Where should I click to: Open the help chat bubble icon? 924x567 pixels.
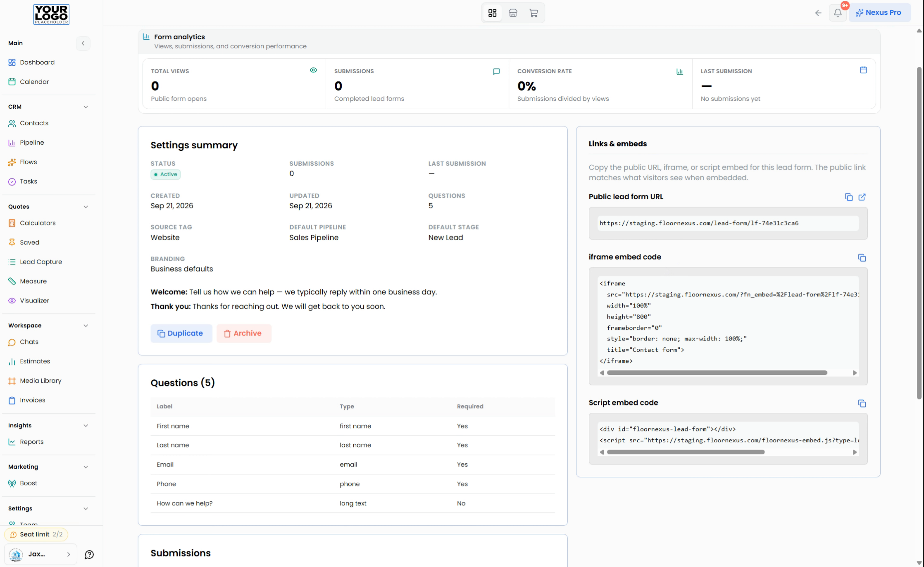[x=89, y=555]
